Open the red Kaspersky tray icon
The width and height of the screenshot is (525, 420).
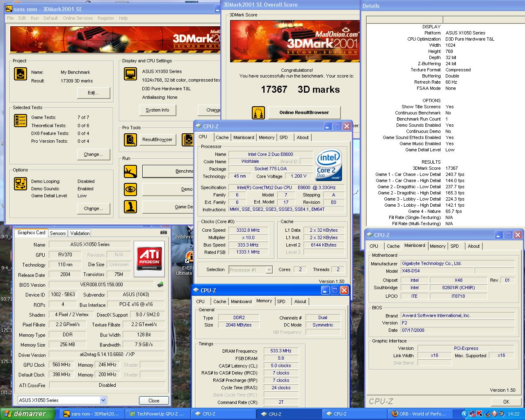click(x=479, y=414)
